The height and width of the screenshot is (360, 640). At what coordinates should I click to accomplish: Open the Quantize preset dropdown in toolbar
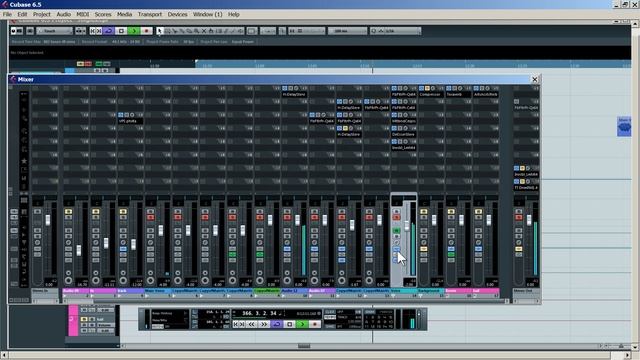395,31
